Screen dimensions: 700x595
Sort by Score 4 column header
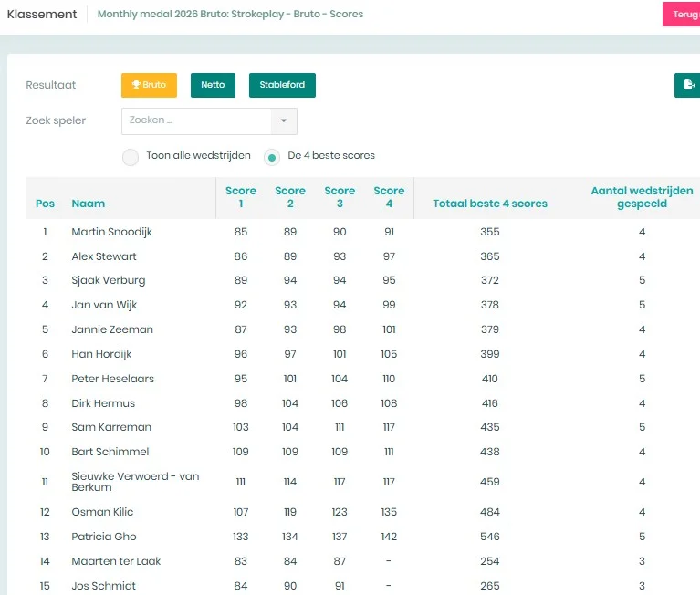pos(389,197)
